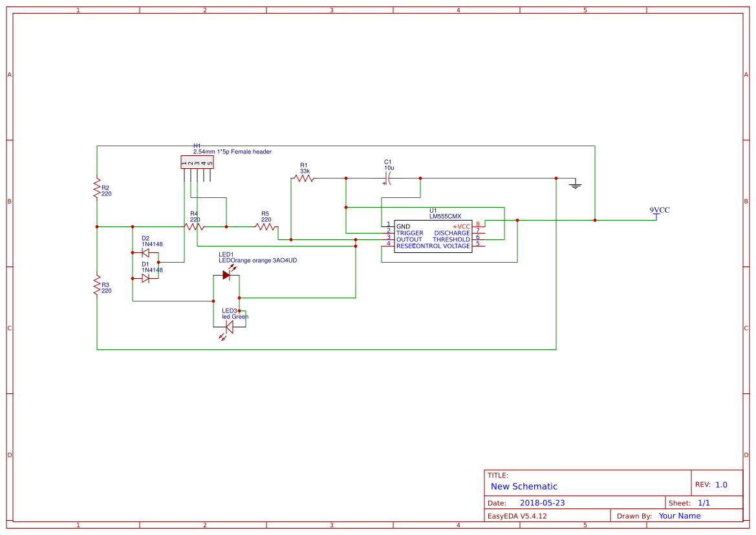The width and height of the screenshot is (756, 535).
Task: Select the THRESHOLD pin label on U1
Action: click(453, 239)
